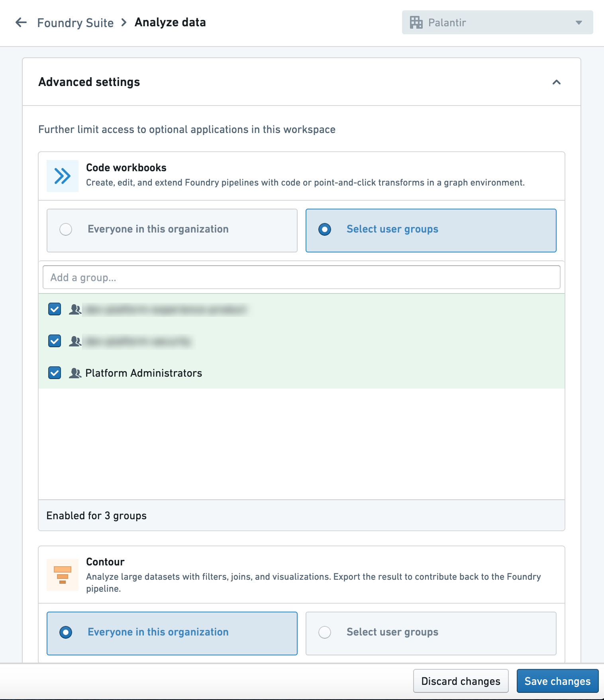
Task: Click Discard changes button
Action: point(461,681)
